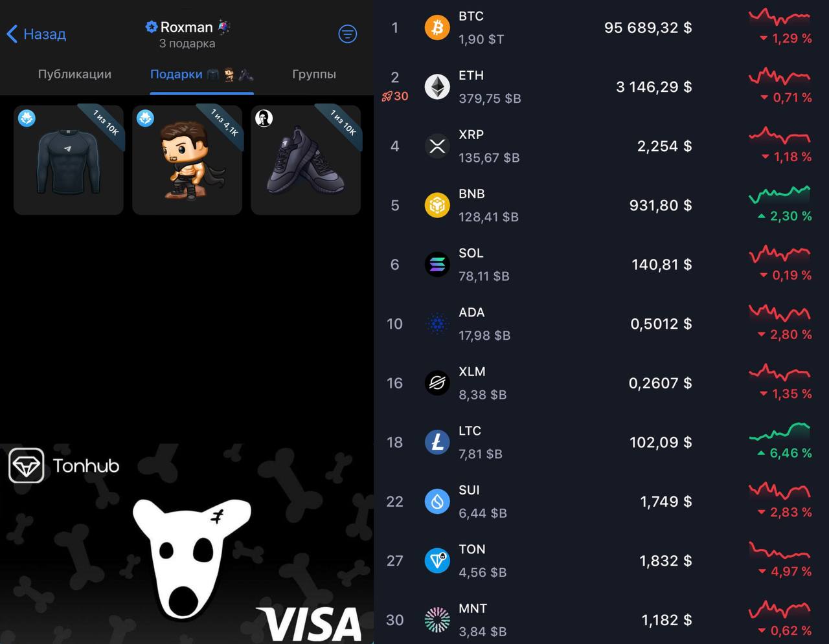Switch to the Публикации tab
Screen dimensions: 829x644
(x=74, y=74)
